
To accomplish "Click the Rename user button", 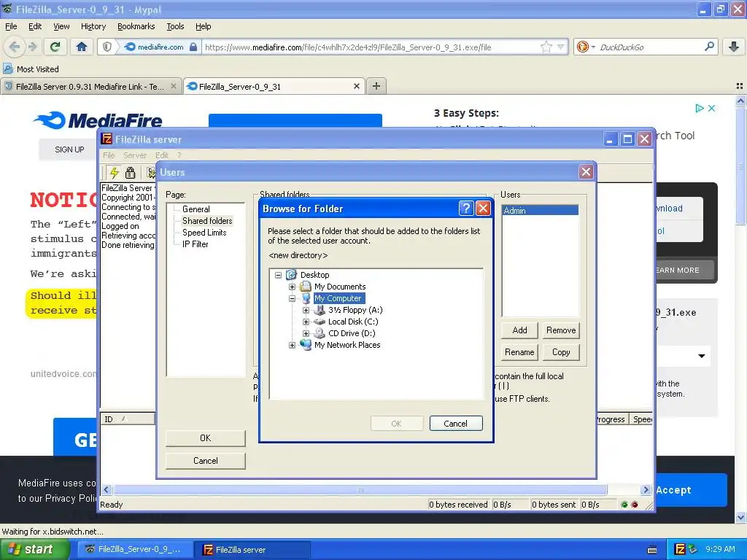I will pyautogui.click(x=519, y=352).
